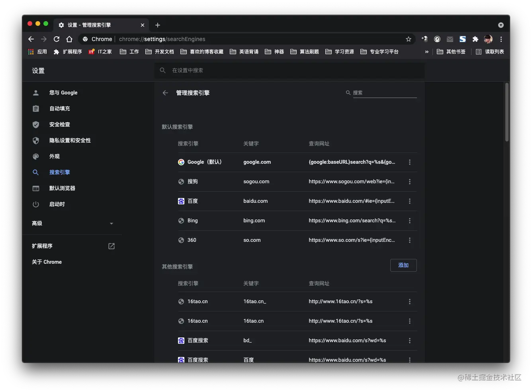
Task: Open the Chrome three-dot menu
Action: [x=501, y=39]
